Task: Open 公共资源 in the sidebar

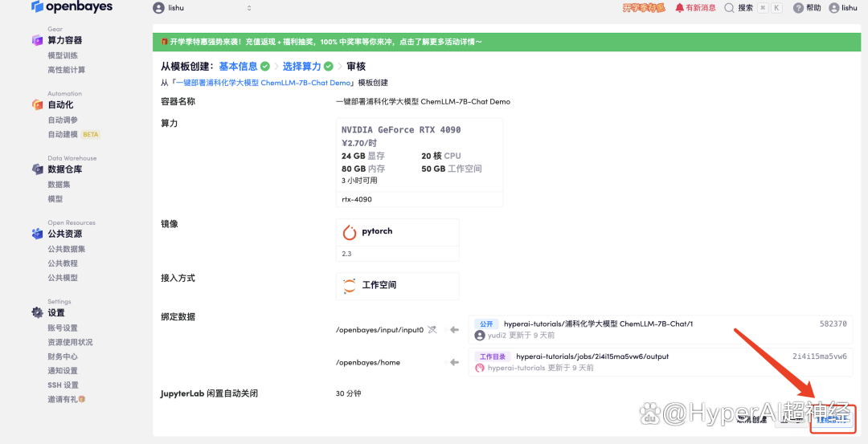Action: (65, 234)
